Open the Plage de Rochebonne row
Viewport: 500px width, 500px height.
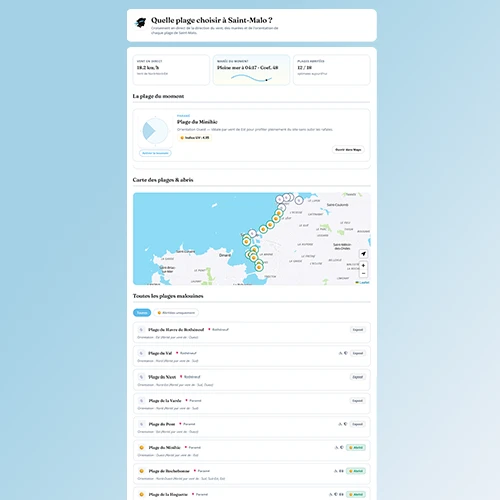252,474
